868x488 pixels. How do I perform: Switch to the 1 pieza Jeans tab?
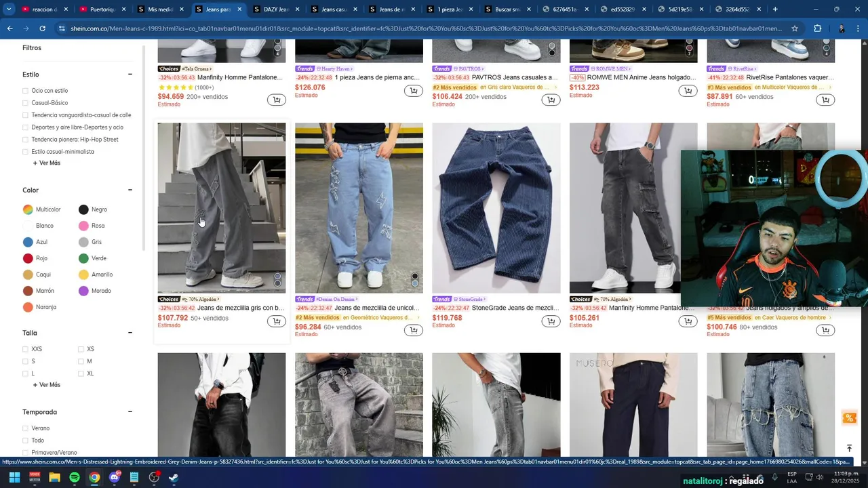[449, 9]
